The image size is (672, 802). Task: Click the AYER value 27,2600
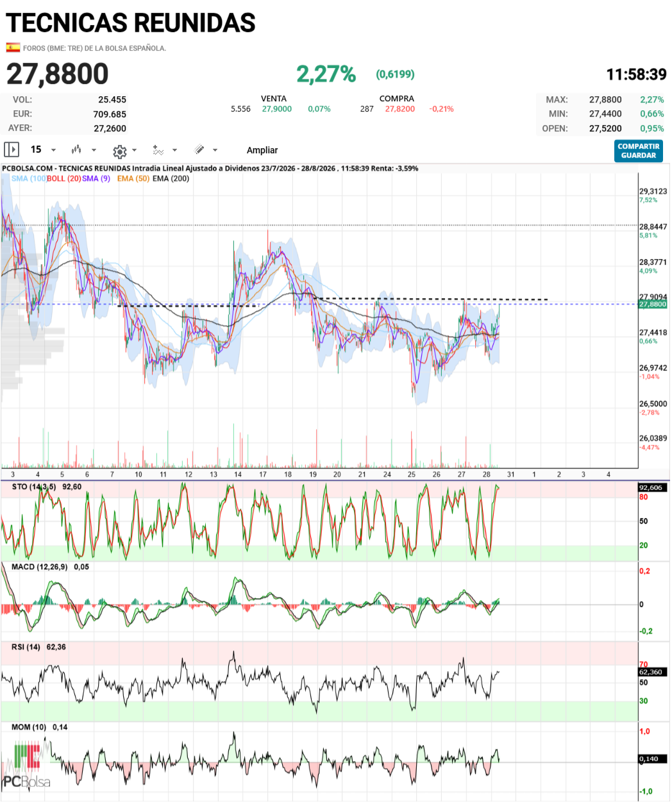click(x=110, y=128)
